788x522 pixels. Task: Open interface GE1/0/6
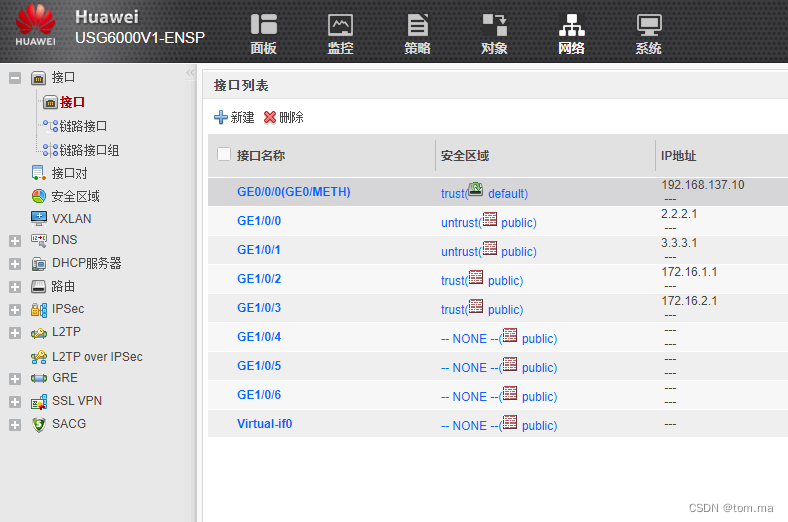259,395
